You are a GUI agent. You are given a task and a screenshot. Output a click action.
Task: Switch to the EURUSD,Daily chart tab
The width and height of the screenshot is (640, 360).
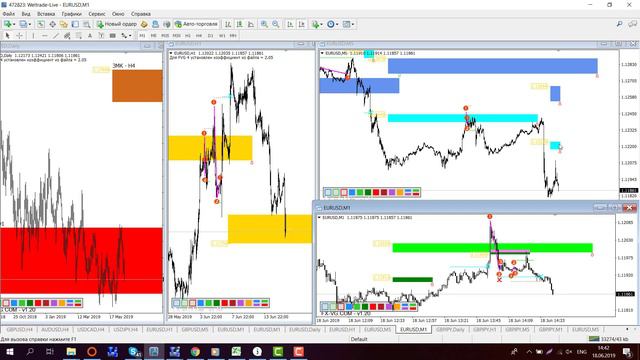click(305, 329)
